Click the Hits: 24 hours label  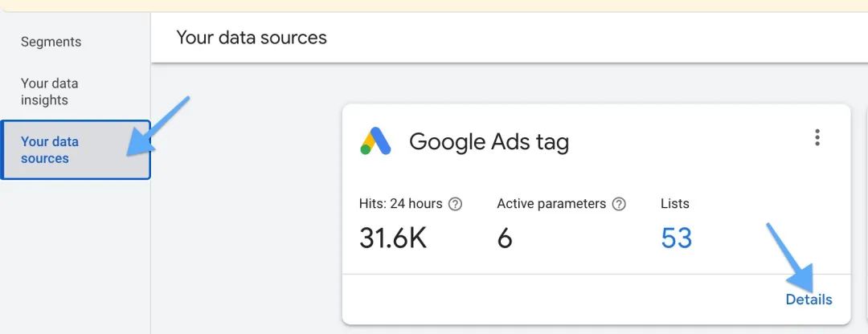(x=401, y=204)
